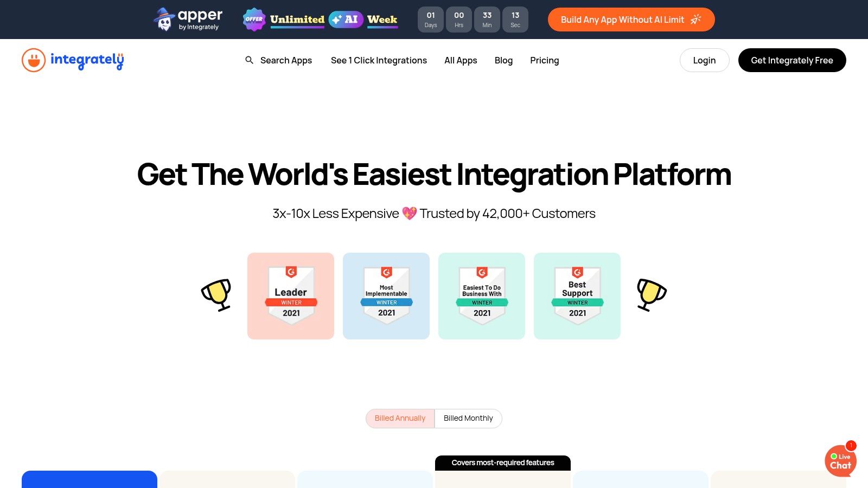The width and height of the screenshot is (868, 488).
Task: Open the Live Chat bubble
Action: [x=840, y=461]
